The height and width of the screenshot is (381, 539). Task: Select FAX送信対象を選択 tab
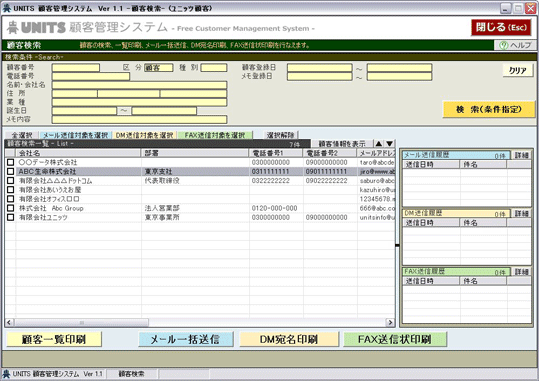[215, 135]
